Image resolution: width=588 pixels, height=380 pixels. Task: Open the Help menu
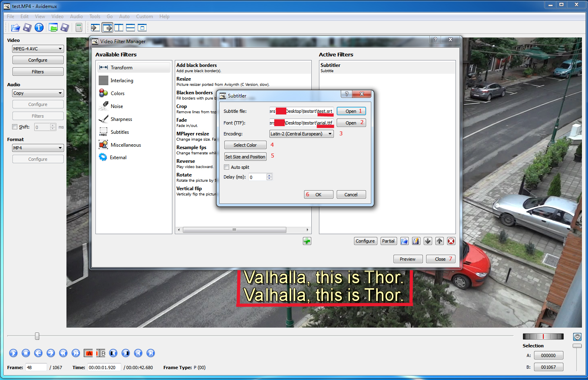(164, 17)
